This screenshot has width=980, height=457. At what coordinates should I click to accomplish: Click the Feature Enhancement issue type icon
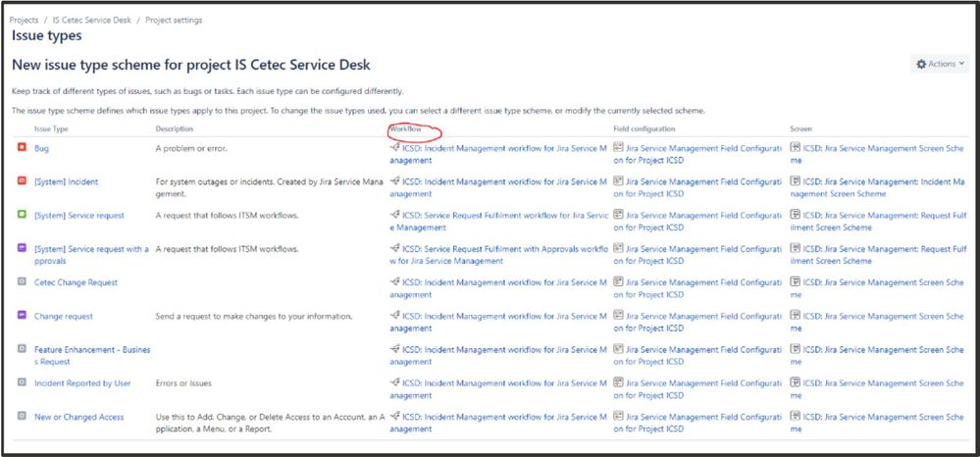22,349
